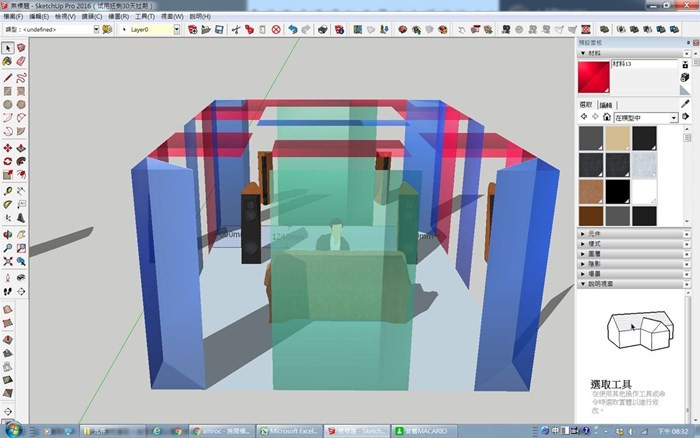Select the Offset tool

pyautogui.click(x=21, y=175)
